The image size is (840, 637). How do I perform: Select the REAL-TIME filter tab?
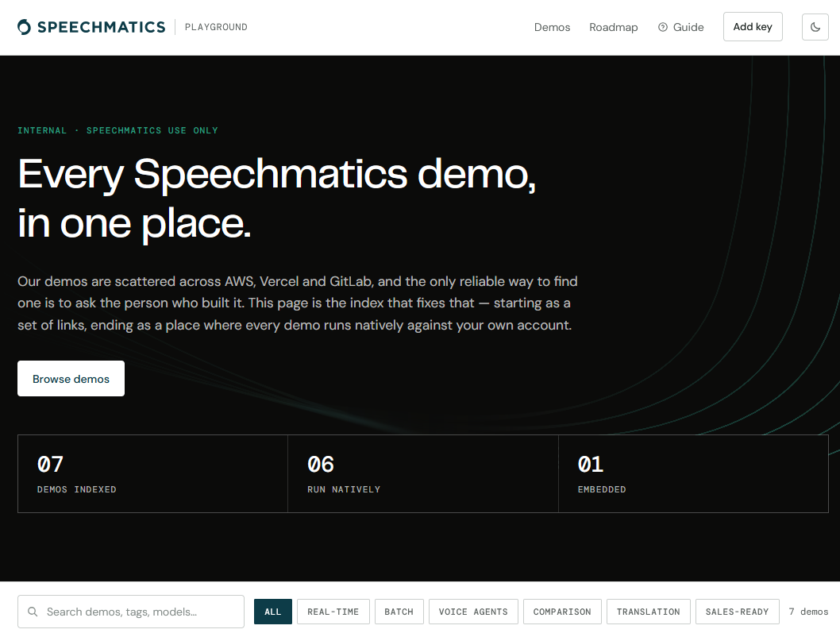333,612
